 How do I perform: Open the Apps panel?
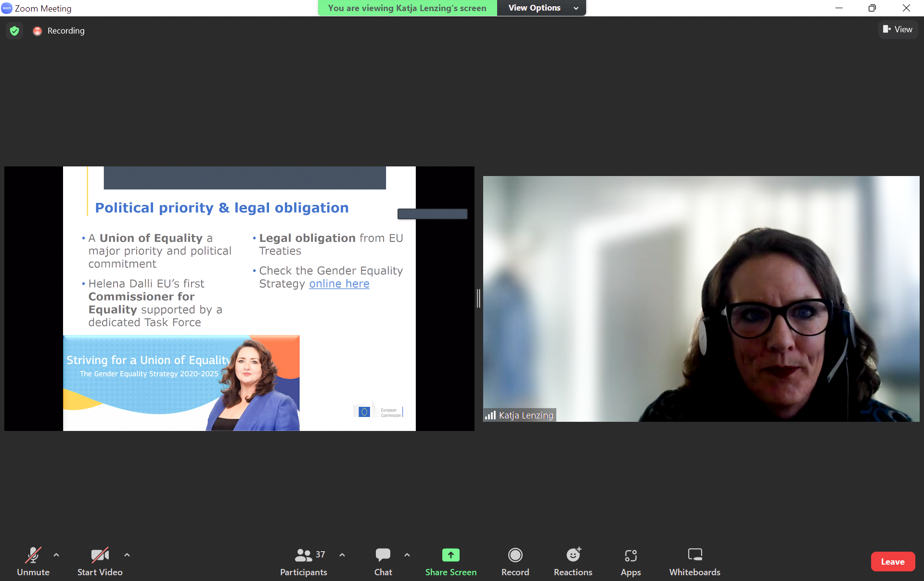coord(630,561)
